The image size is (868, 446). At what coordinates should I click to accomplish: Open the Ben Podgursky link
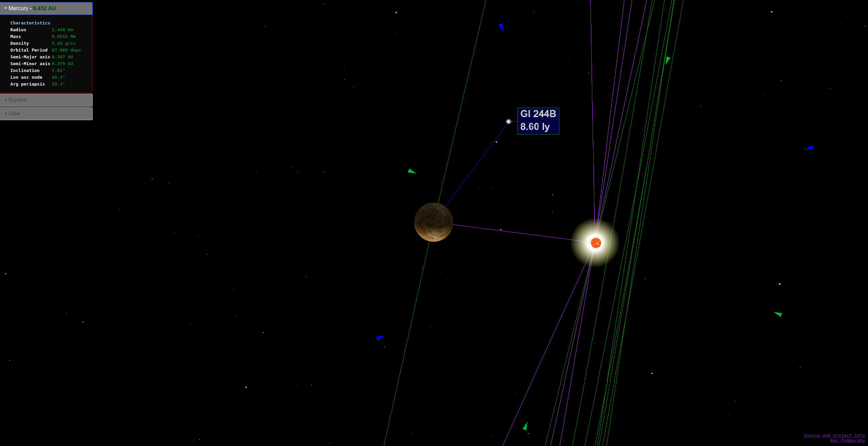pyautogui.click(x=847, y=441)
